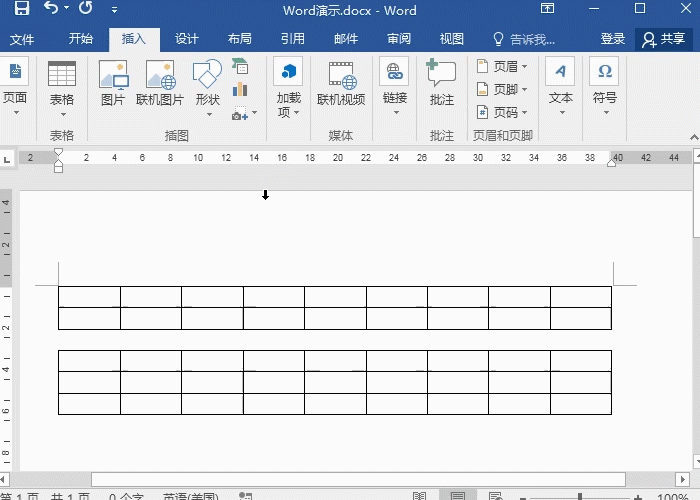
Task: Click the Chart insert icon
Action: point(240,89)
